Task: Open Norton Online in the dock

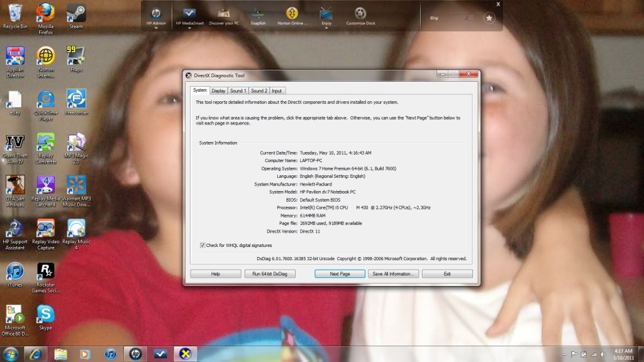Action: [292, 14]
